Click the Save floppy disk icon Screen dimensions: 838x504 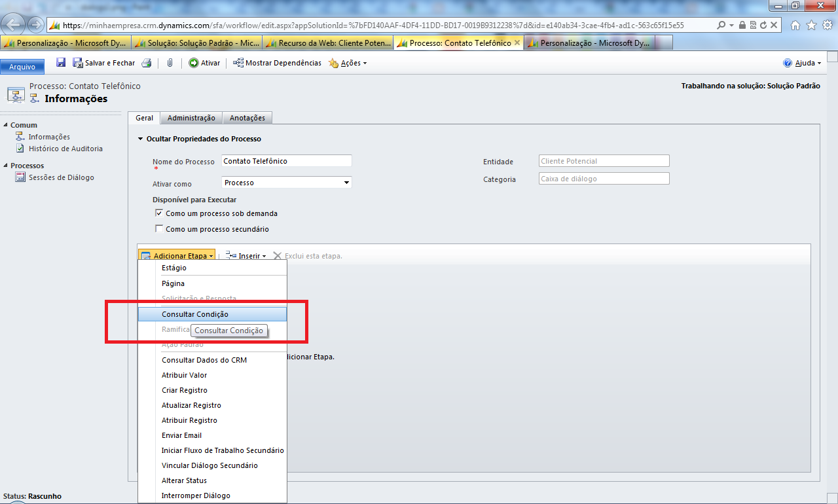[x=61, y=63]
